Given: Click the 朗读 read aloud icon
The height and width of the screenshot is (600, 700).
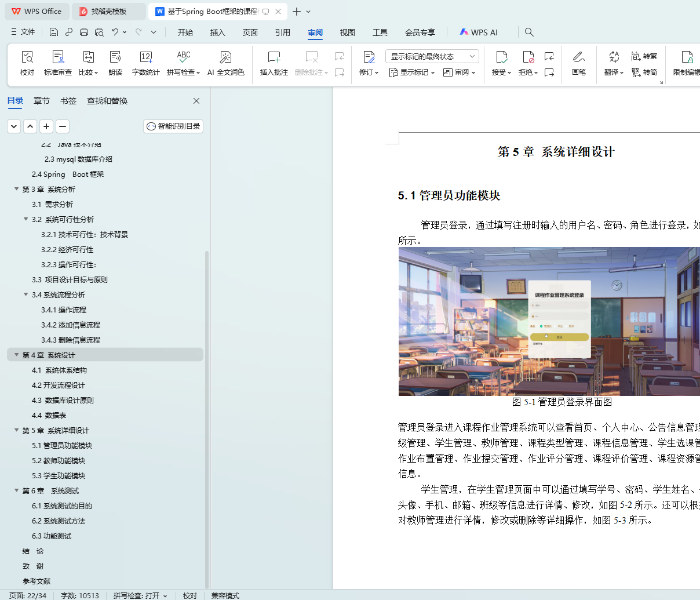Looking at the screenshot, I should point(115,57).
